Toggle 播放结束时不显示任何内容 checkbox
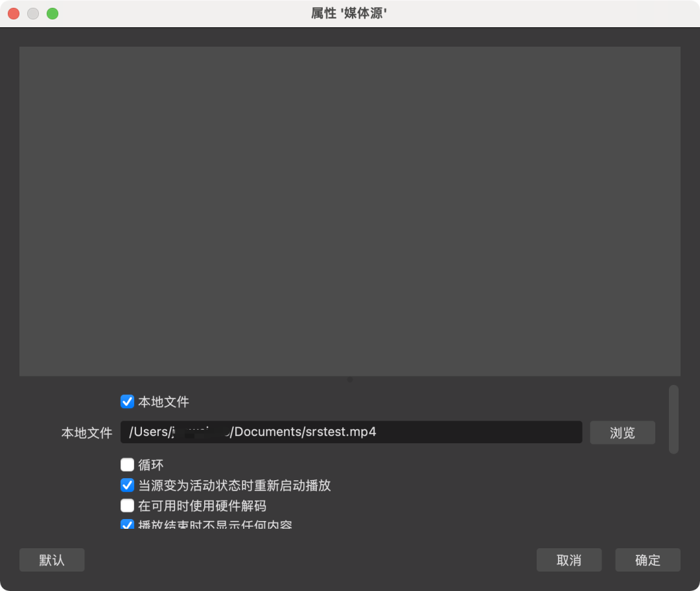Screen dimensions: 700x591 [127, 524]
